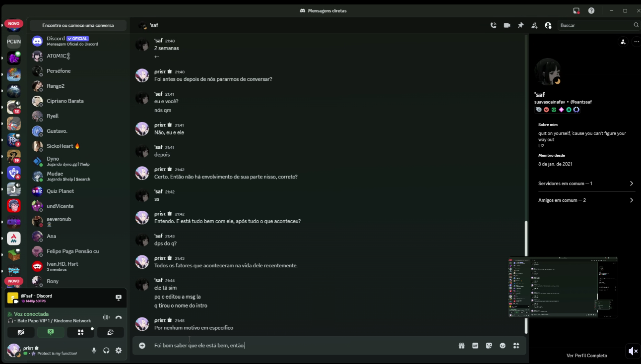Expand Servidores em comum list
This screenshot has width=641, height=364.
click(x=585, y=183)
